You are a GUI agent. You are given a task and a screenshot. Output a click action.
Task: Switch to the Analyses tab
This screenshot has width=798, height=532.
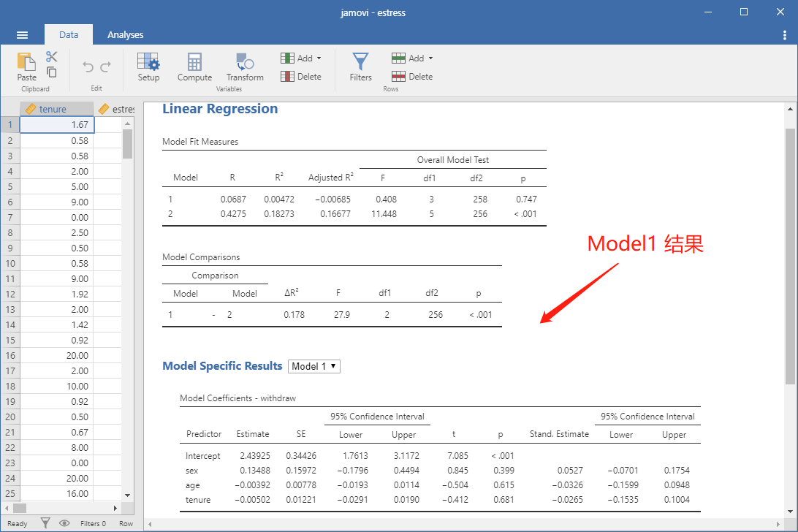(x=125, y=34)
